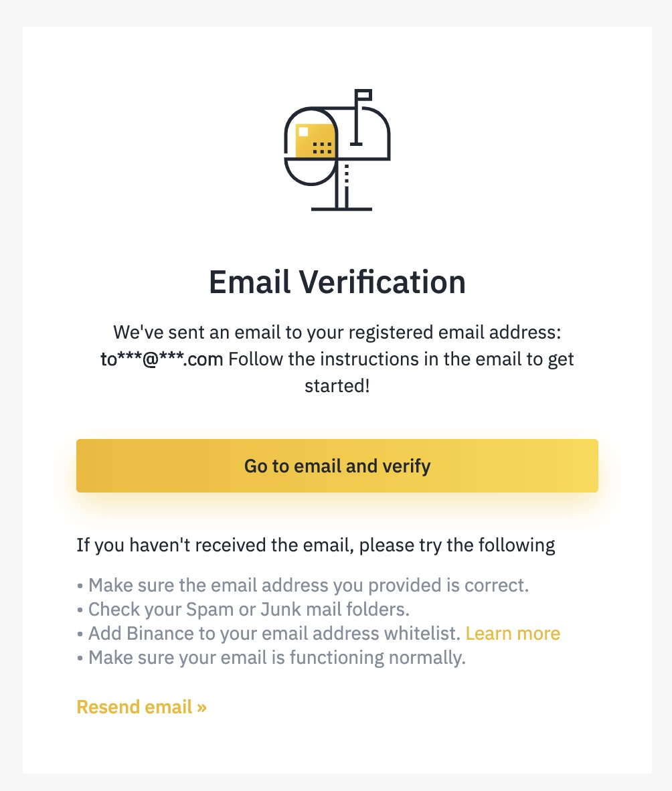Viewport: 672px width, 791px height.
Task: Click the small white stamp on the envelope
Action: click(303, 133)
